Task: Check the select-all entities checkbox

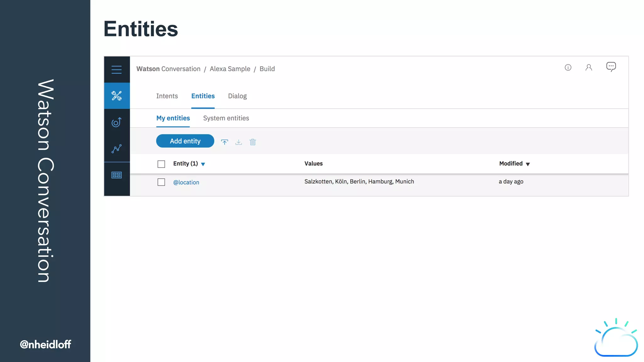Action: click(x=161, y=164)
